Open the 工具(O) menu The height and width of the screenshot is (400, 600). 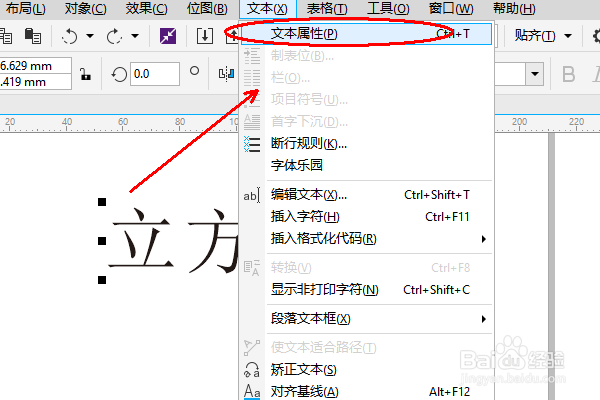click(x=388, y=8)
